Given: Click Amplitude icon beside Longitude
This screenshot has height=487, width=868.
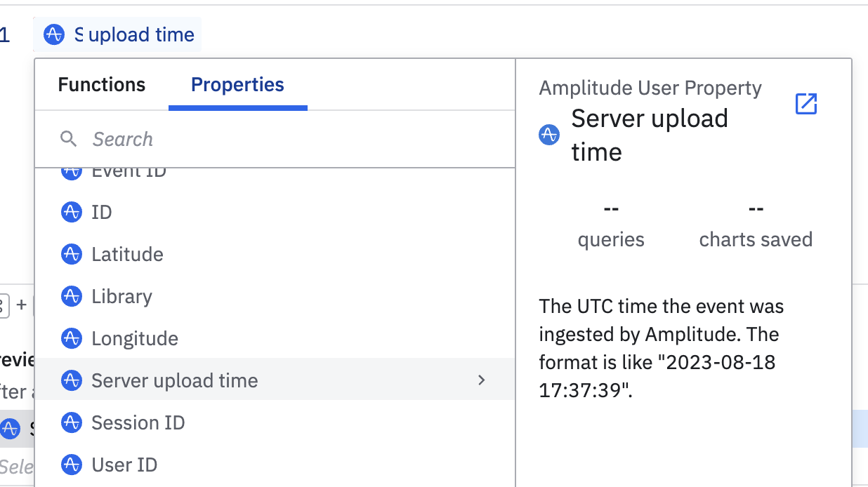Looking at the screenshot, I should point(72,338).
